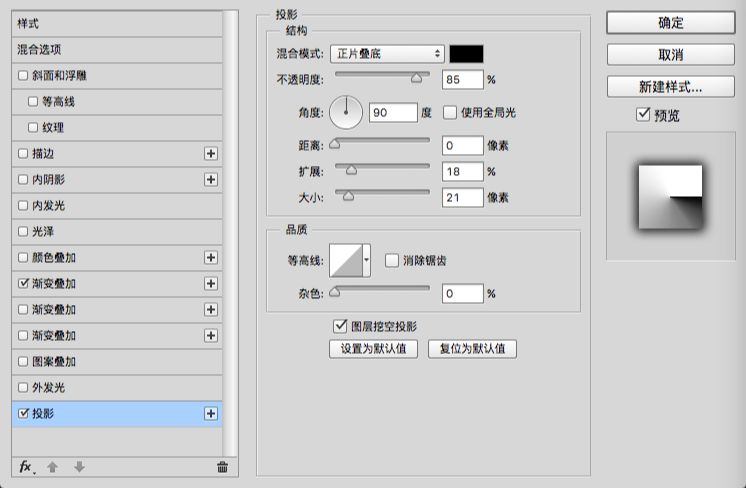Viewport: 746px width, 488px height.
Task: Select the 样式 row in the list
Action: tap(117, 24)
